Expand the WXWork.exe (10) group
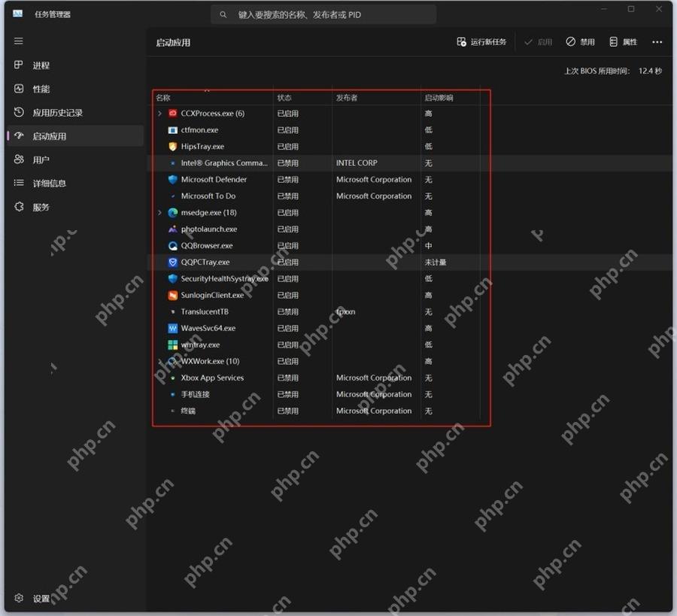 tap(159, 361)
